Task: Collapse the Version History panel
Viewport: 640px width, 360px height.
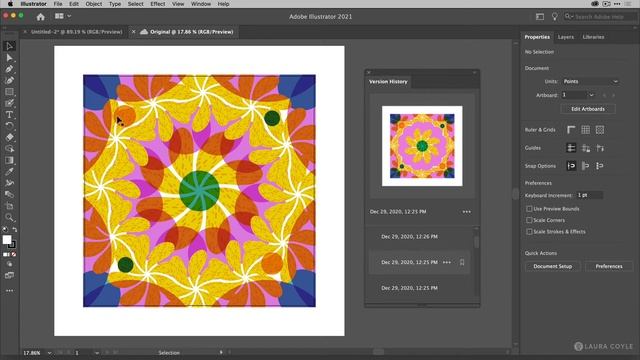Action: tap(474, 72)
